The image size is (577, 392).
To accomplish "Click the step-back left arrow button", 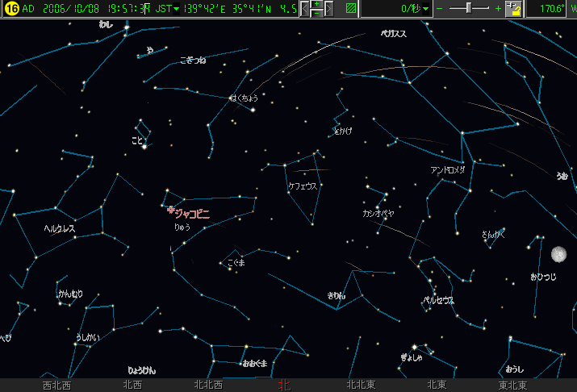I will [x=303, y=9].
